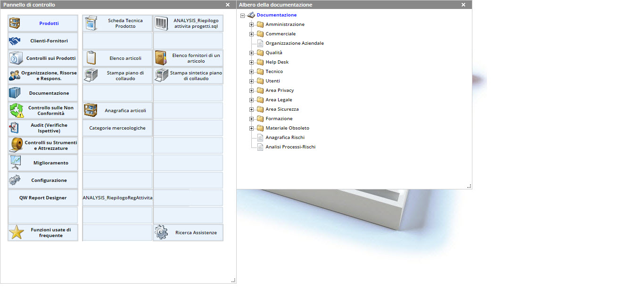Expand the Amministrazione folder
The width and height of the screenshot is (644, 303).
point(252,25)
